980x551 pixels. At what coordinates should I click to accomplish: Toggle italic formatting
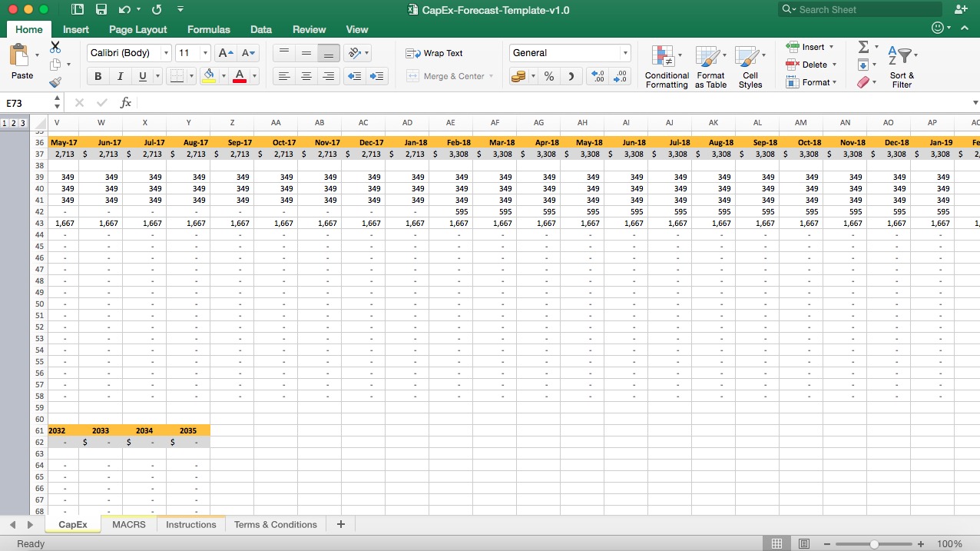tap(118, 76)
